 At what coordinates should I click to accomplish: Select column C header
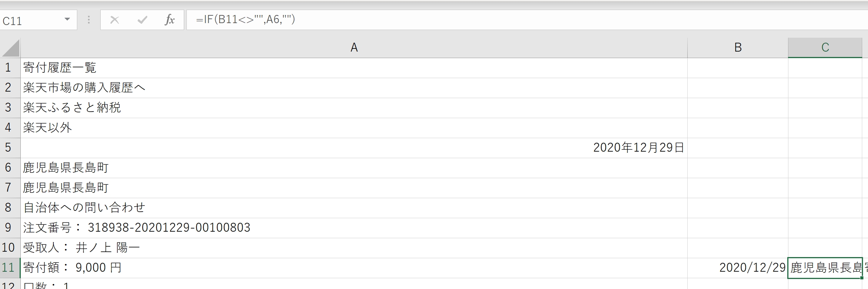(x=825, y=48)
